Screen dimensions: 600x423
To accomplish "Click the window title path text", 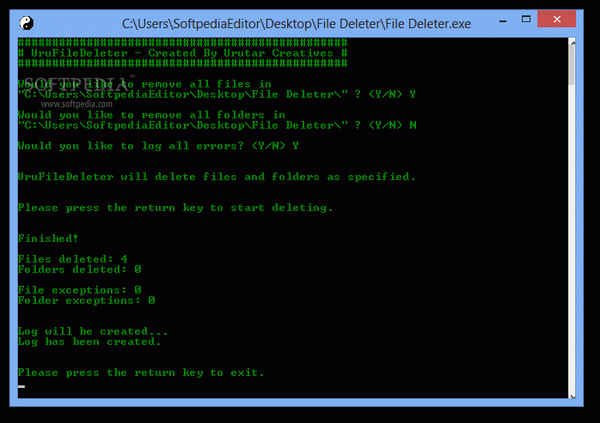I will pyautogui.click(x=296, y=24).
